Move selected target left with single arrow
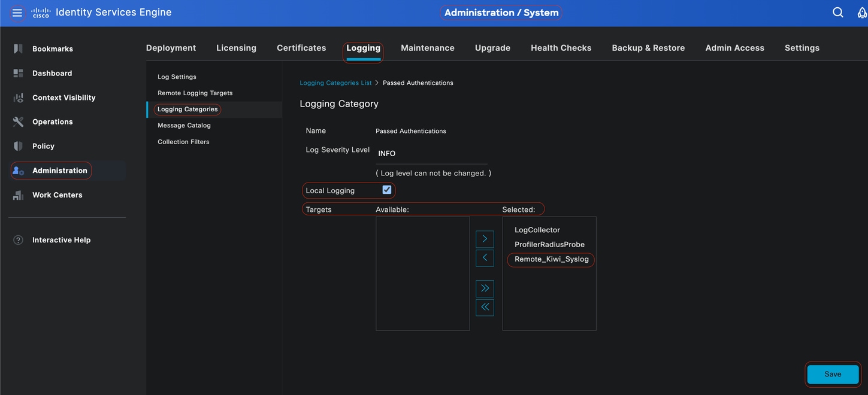The width and height of the screenshot is (868, 395). (485, 258)
